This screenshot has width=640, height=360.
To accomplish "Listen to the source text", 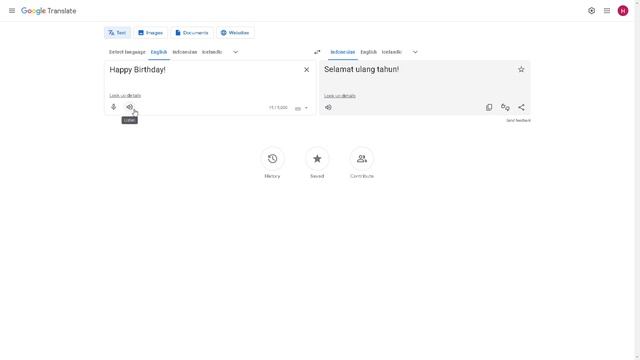I will (x=129, y=107).
